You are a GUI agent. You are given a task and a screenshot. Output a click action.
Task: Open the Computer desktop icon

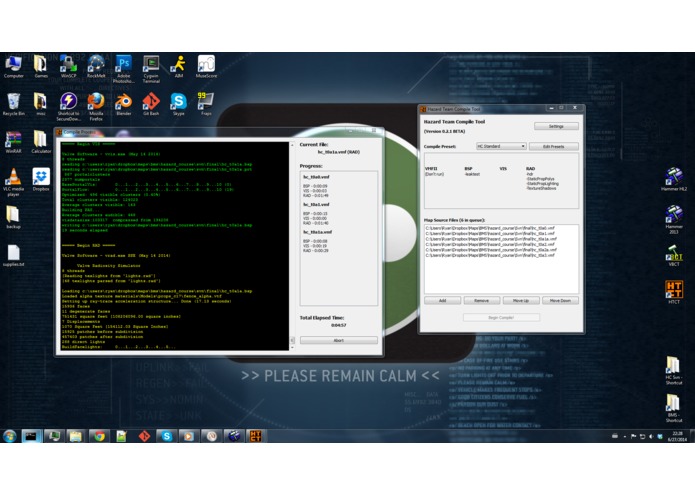click(x=13, y=67)
